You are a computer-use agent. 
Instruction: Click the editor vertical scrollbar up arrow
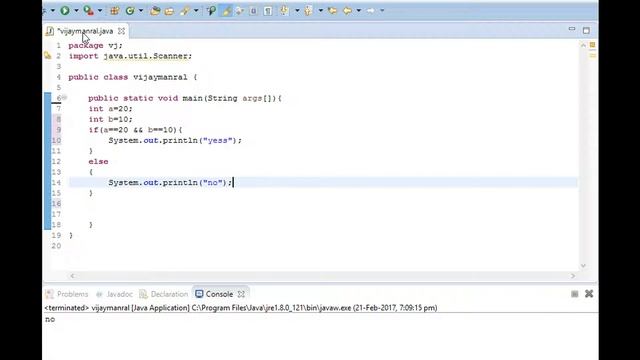coord(583,45)
